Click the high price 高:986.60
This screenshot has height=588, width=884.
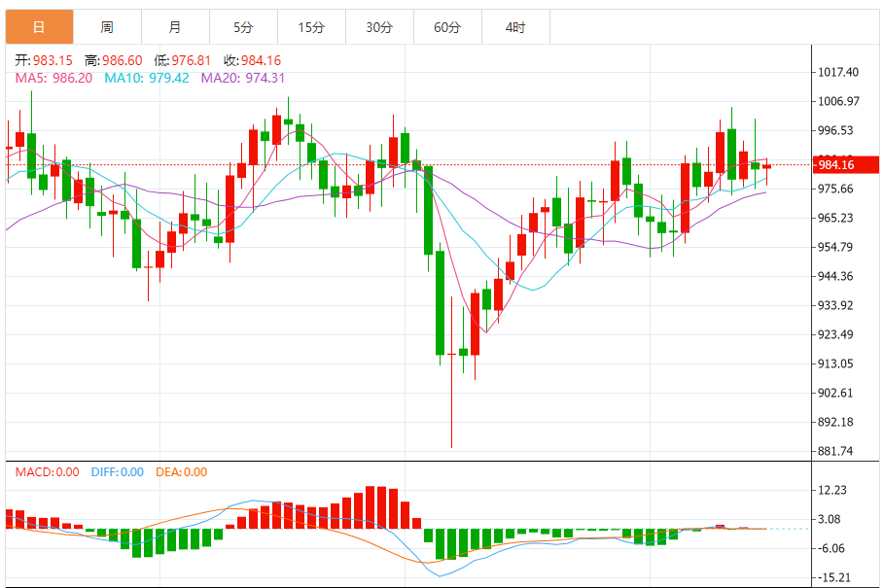pyautogui.click(x=114, y=60)
